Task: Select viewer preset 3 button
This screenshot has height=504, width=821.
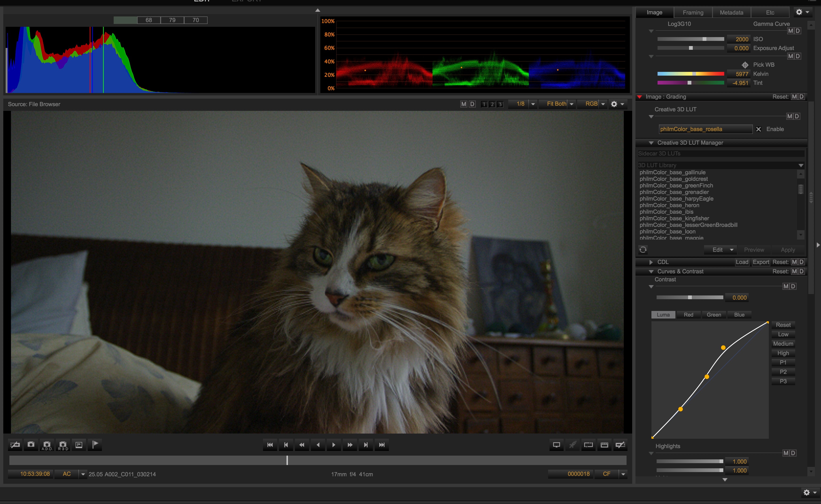Action: (500, 104)
